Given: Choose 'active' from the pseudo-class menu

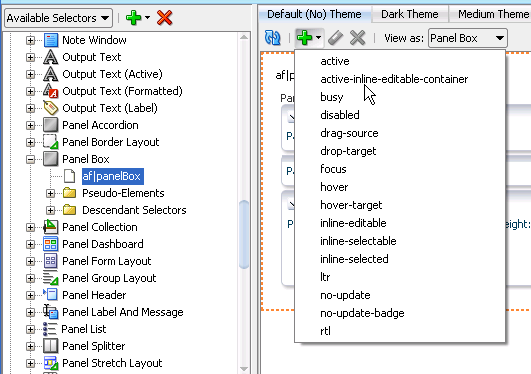Looking at the screenshot, I should click(x=400, y=61).
